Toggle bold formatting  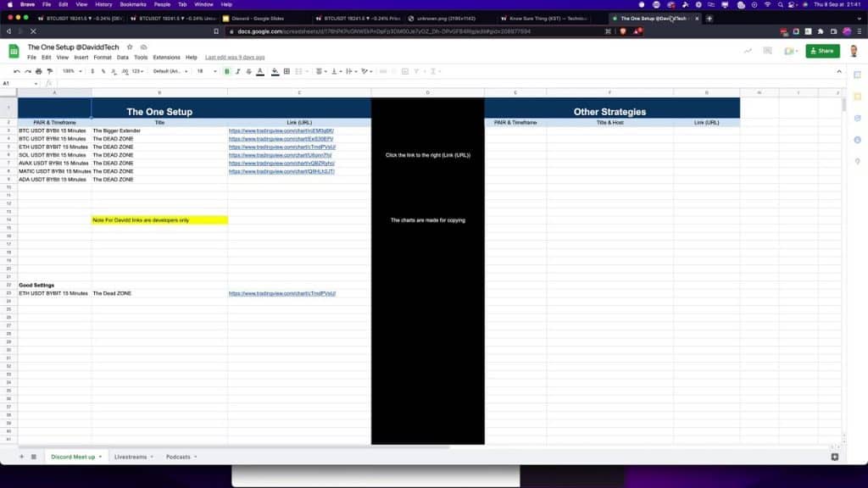pos(227,71)
